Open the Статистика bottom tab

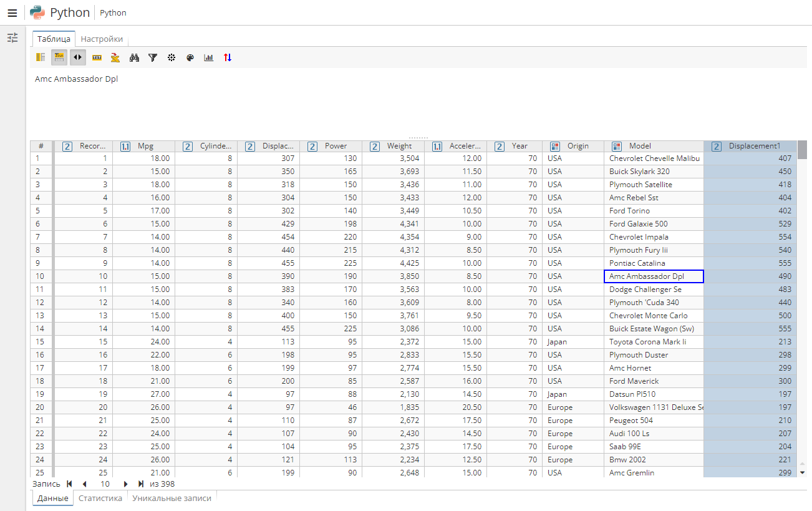(100, 498)
